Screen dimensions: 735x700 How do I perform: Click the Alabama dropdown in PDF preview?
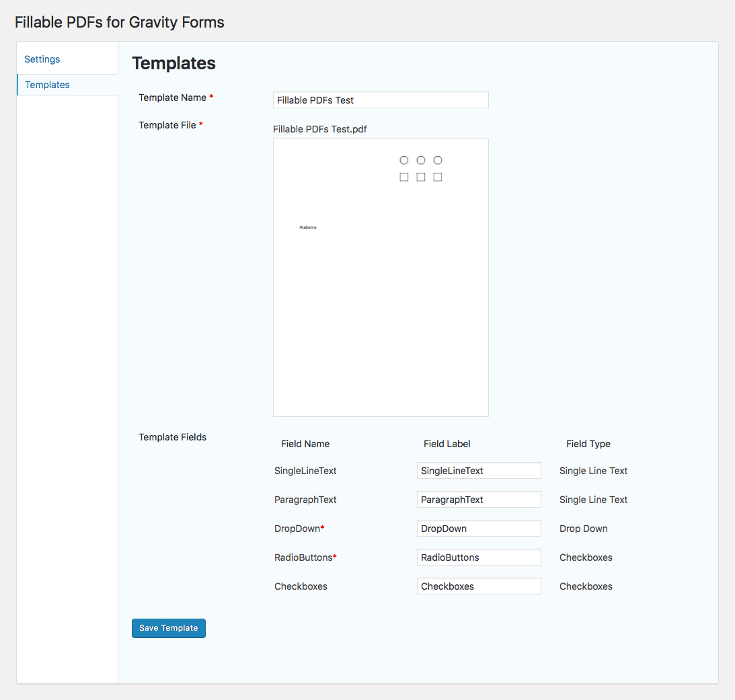308,227
